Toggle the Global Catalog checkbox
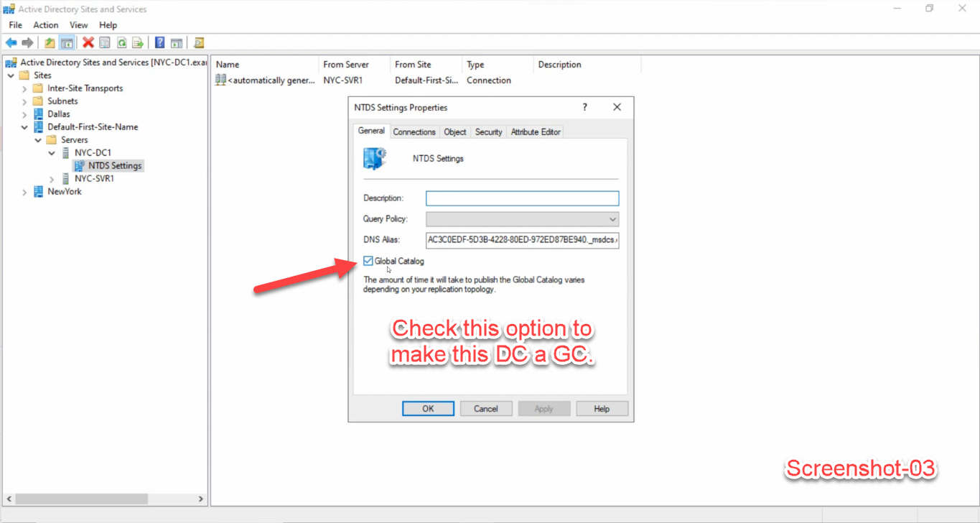Image resolution: width=980 pixels, height=523 pixels. 368,261
